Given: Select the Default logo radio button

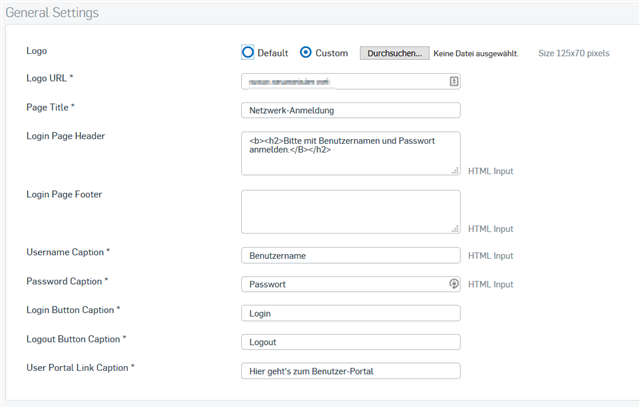Looking at the screenshot, I should (248, 52).
